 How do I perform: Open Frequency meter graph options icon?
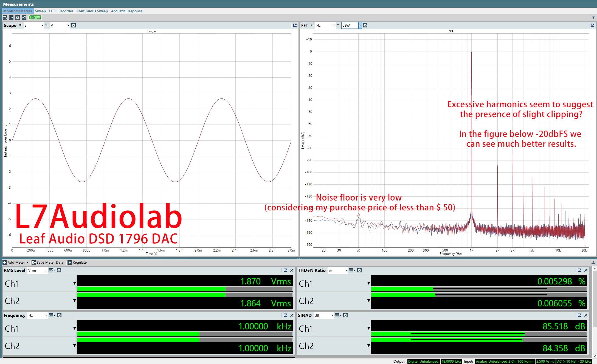pyautogui.click(x=52, y=315)
